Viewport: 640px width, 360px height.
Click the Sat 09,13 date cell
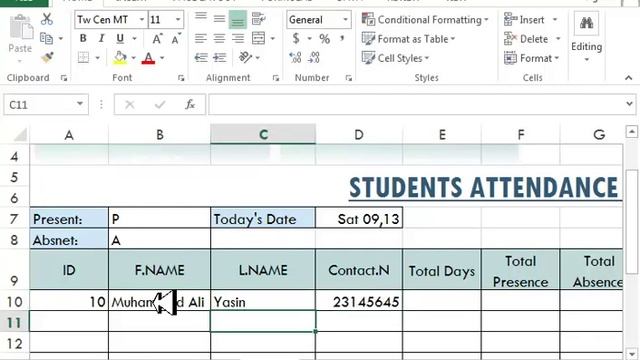[x=359, y=219]
